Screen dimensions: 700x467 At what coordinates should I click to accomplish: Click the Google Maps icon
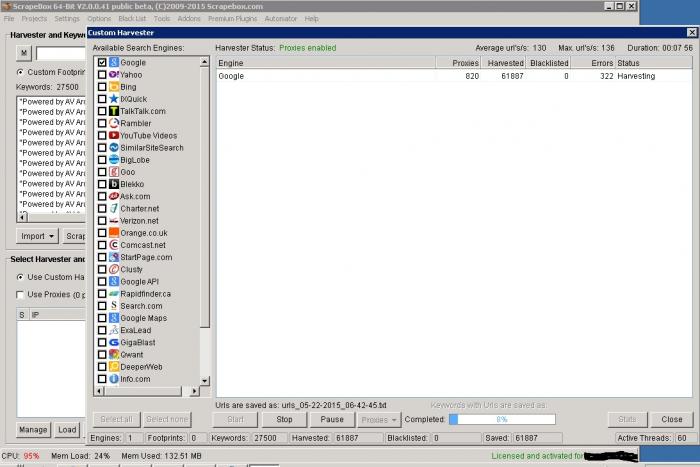pyautogui.click(x=114, y=318)
